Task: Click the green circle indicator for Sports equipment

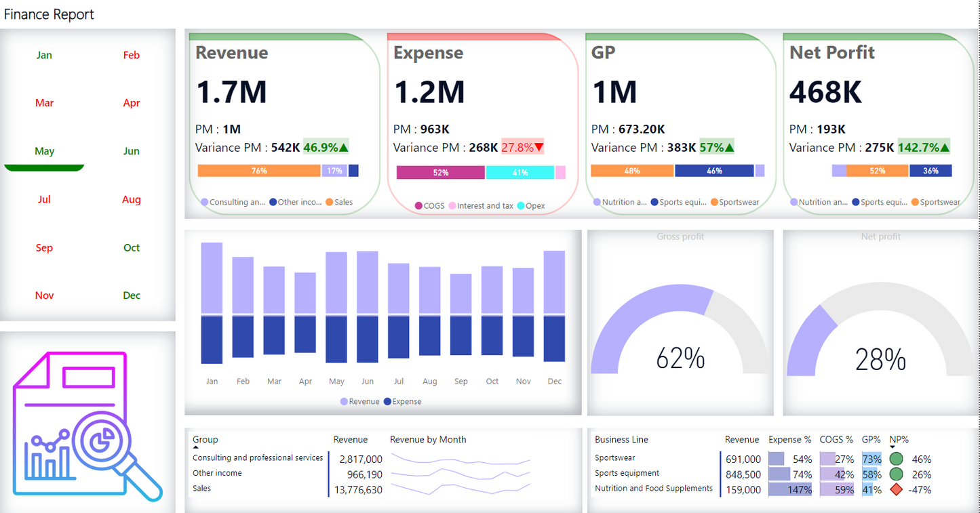Action: click(x=896, y=474)
